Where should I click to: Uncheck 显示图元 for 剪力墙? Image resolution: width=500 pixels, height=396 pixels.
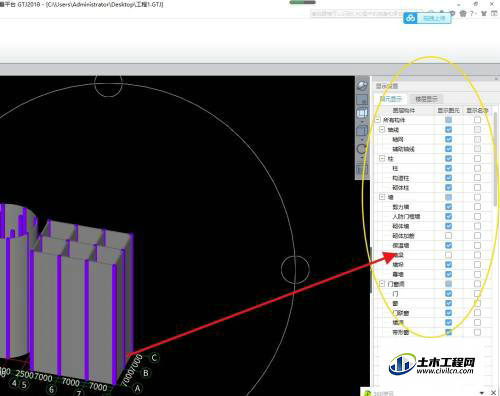[x=448, y=207]
